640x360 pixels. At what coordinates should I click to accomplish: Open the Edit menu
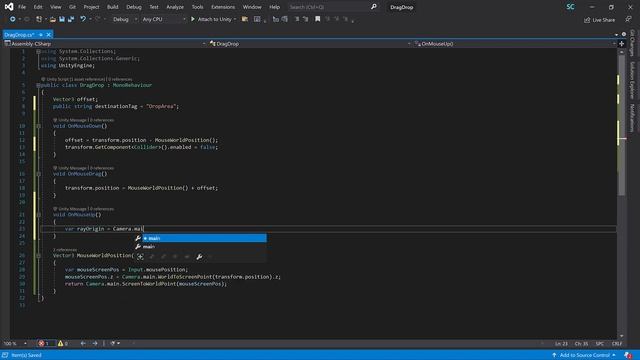pyautogui.click(x=38, y=7)
